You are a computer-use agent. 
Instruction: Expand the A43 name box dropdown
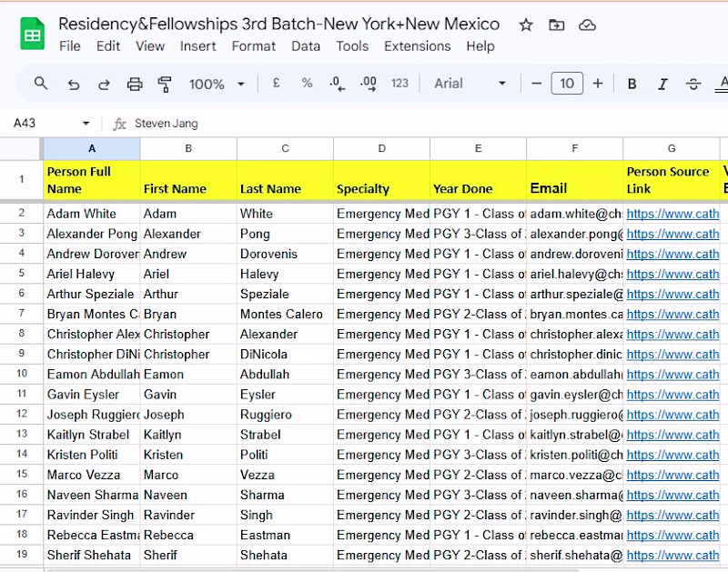[x=86, y=124]
